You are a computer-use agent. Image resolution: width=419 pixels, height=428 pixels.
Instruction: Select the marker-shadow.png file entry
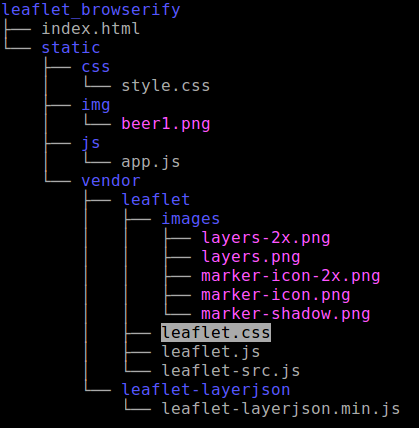286,314
